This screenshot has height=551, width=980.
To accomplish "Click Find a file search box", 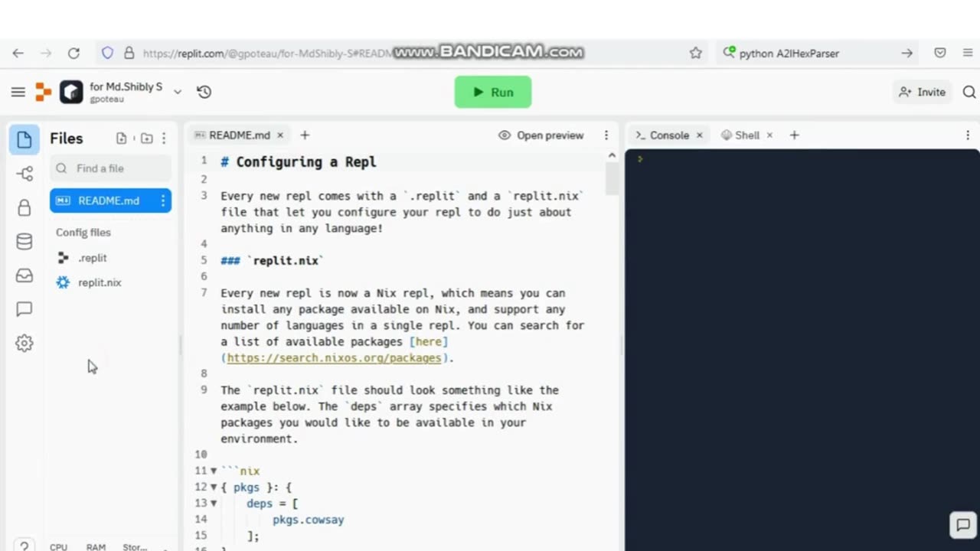I will [x=111, y=168].
